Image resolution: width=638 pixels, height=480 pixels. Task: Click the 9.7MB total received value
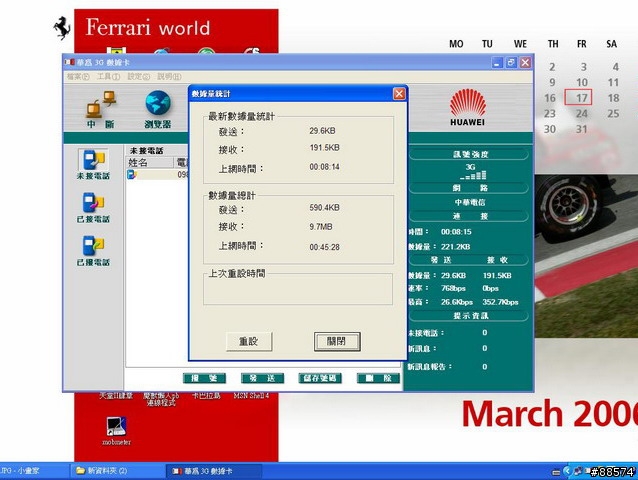(x=321, y=227)
